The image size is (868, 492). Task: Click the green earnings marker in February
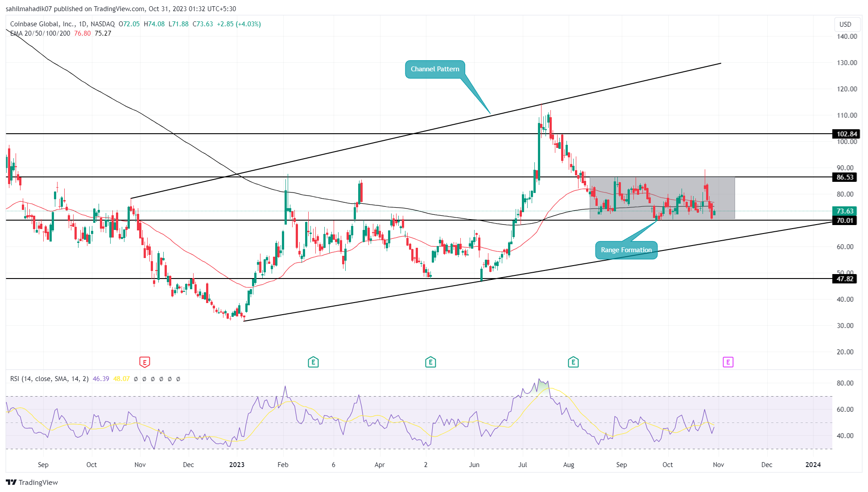point(313,362)
